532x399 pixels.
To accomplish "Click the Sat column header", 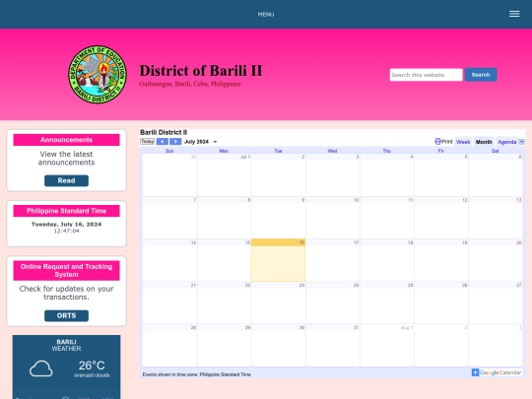I will pos(495,151).
